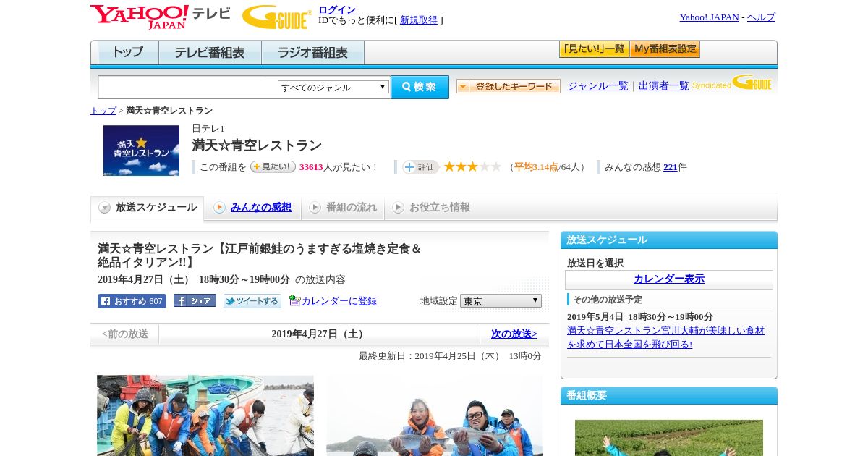This screenshot has width=868, height=456.
Task: Open the ヘルプ link
Action: pyautogui.click(x=761, y=17)
